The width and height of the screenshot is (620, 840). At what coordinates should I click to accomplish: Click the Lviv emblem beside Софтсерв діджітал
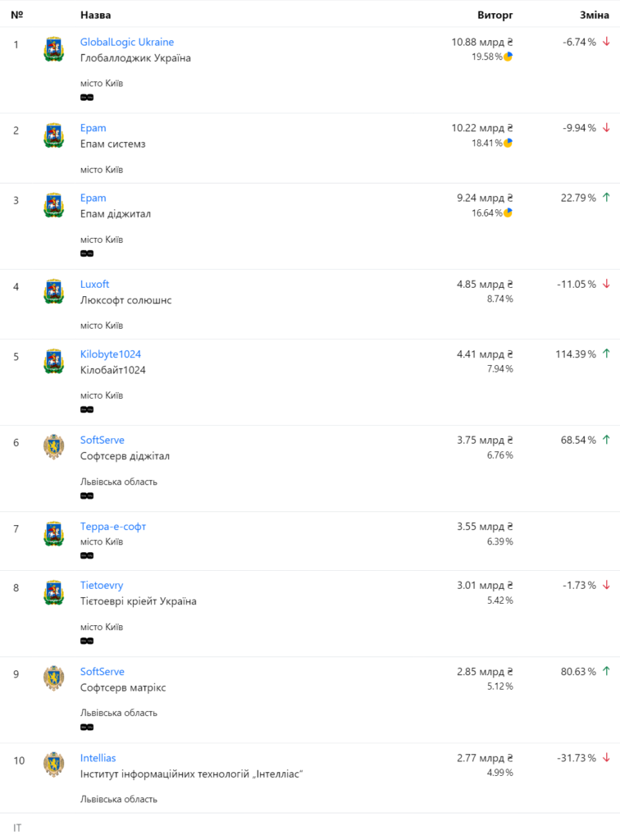click(53, 447)
